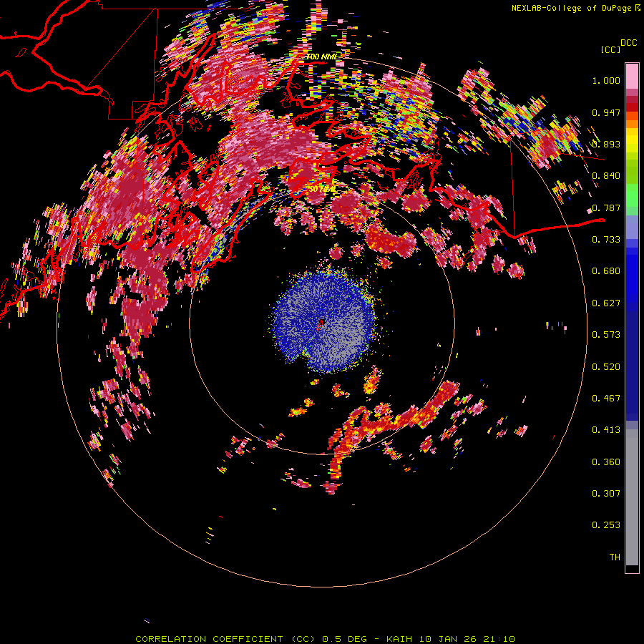
Task: Select the 0.787 legend value
Action: coord(606,208)
